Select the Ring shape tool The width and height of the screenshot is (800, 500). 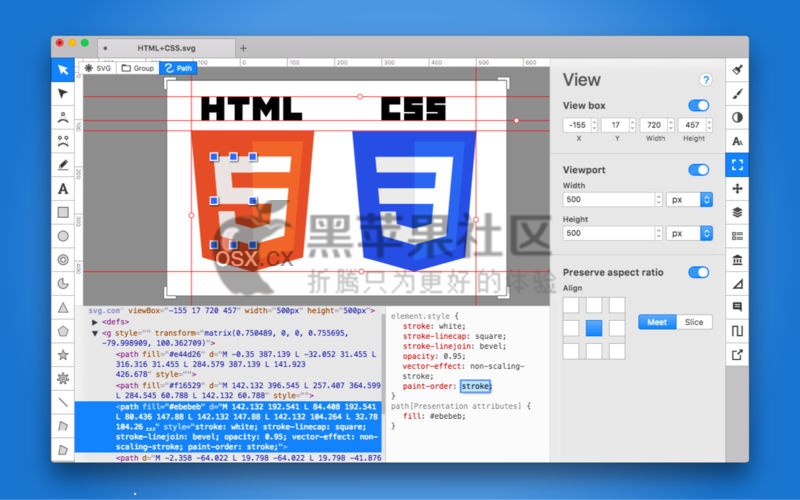(63, 260)
